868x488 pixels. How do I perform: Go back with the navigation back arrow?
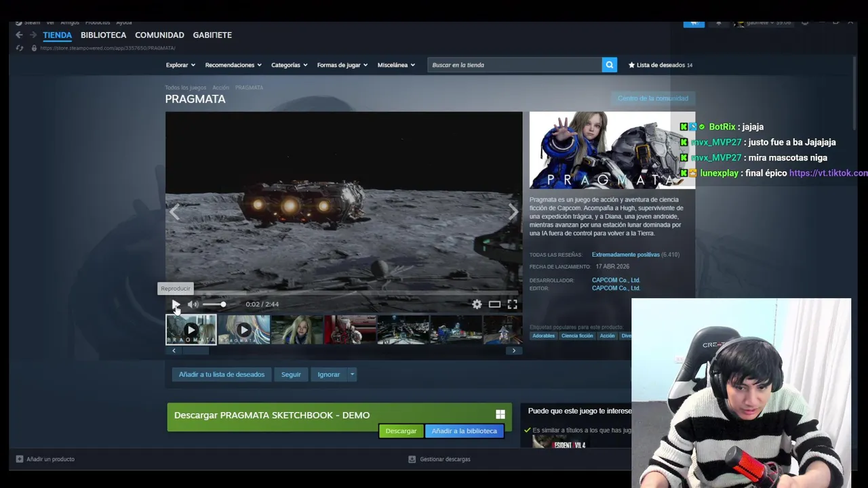(19, 35)
